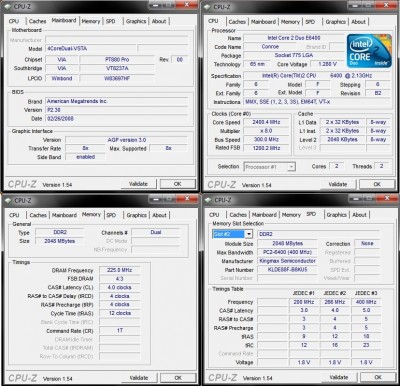
Task: Click the 225.0 MHz DRAM frequency value
Action: [120, 270]
